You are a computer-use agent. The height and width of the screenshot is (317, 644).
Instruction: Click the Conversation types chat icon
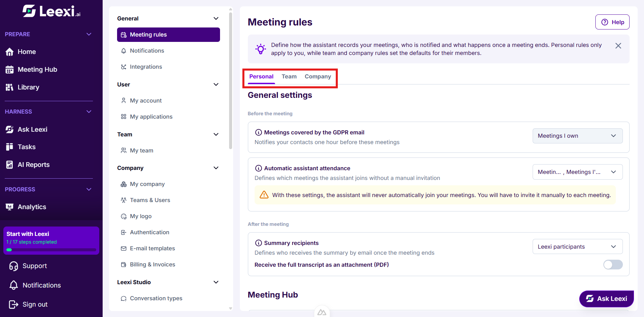coord(124,299)
